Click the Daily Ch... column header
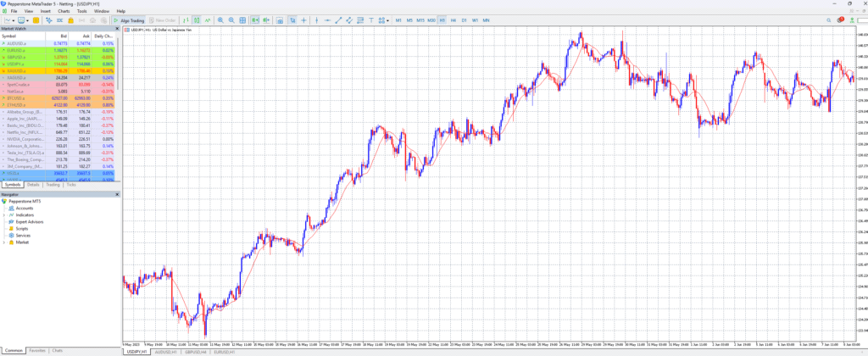 point(103,36)
